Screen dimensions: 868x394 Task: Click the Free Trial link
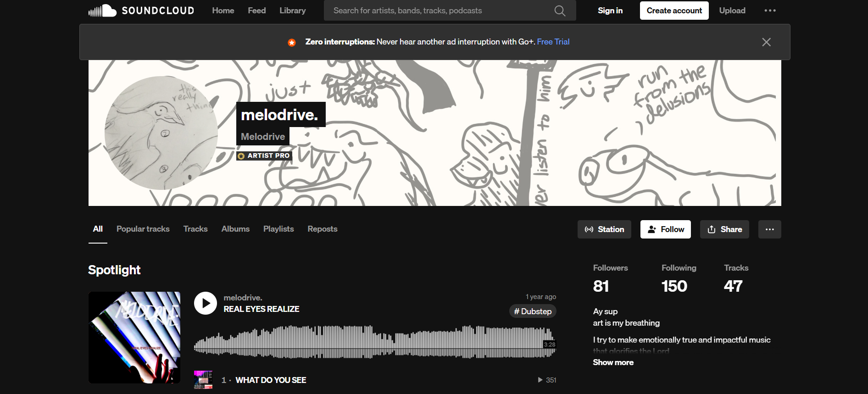coord(553,42)
